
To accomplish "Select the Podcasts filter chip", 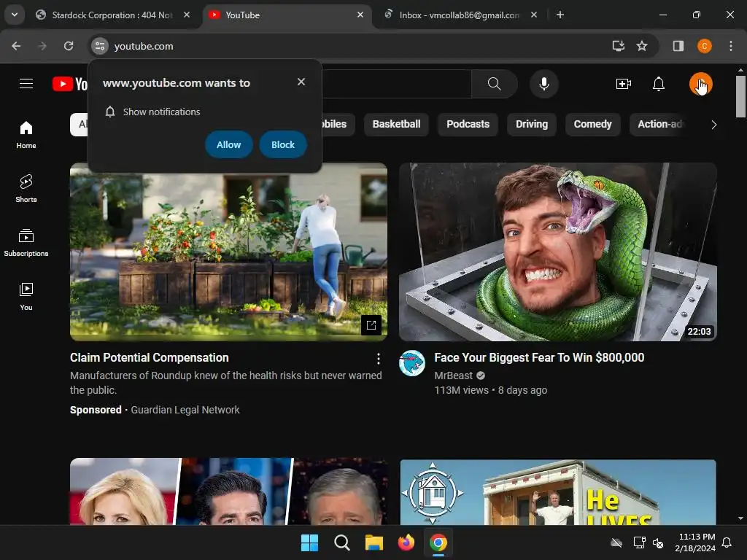I will 468,124.
